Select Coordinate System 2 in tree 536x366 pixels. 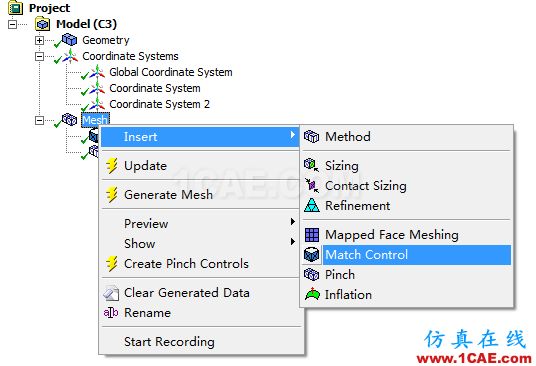coord(159,104)
